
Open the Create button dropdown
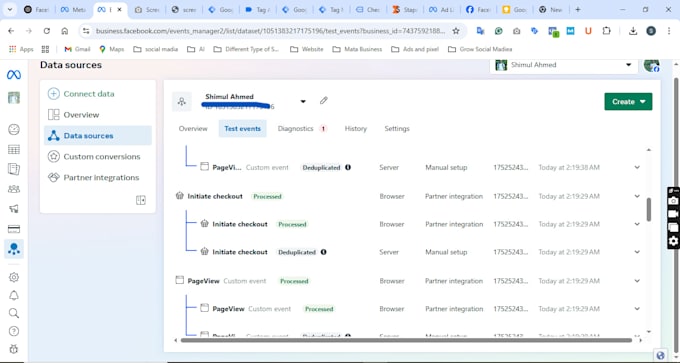628,101
